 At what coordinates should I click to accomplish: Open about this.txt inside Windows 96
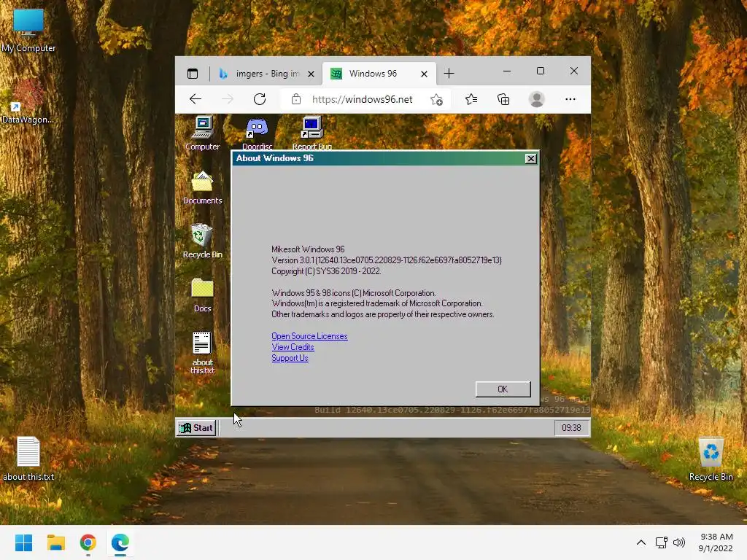(203, 352)
